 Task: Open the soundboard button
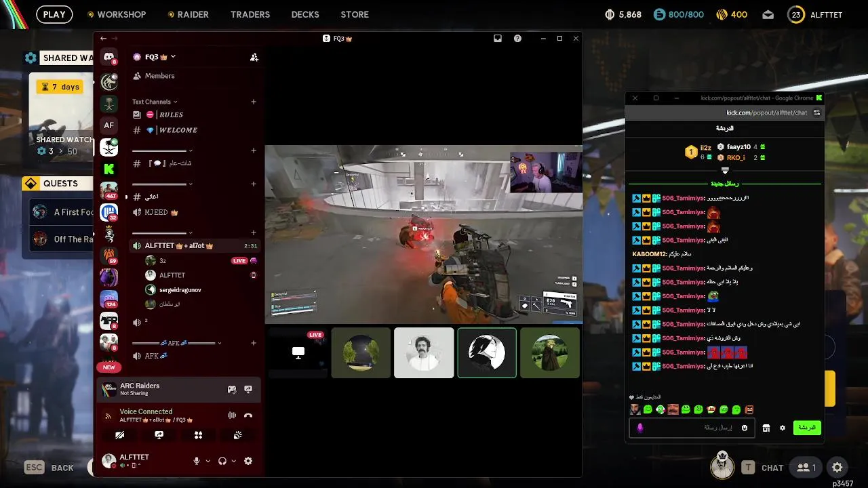click(238, 435)
